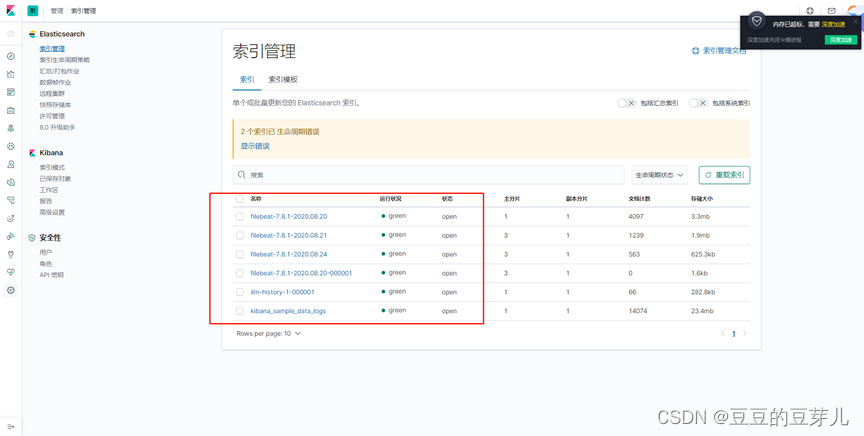Viewport: 864px width, 436px height.
Task: Open index filebeat-7.8.1-2020.08.20
Action: pos(289,217)
